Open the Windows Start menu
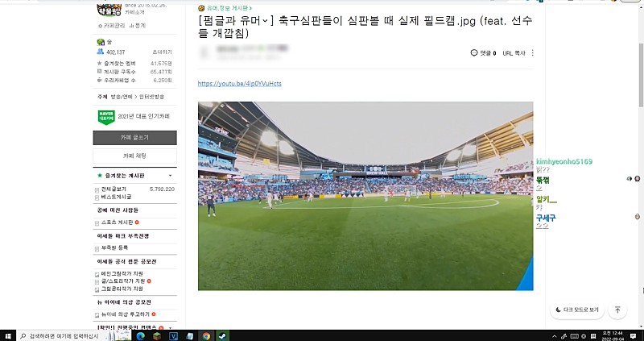 pos(7,336)
